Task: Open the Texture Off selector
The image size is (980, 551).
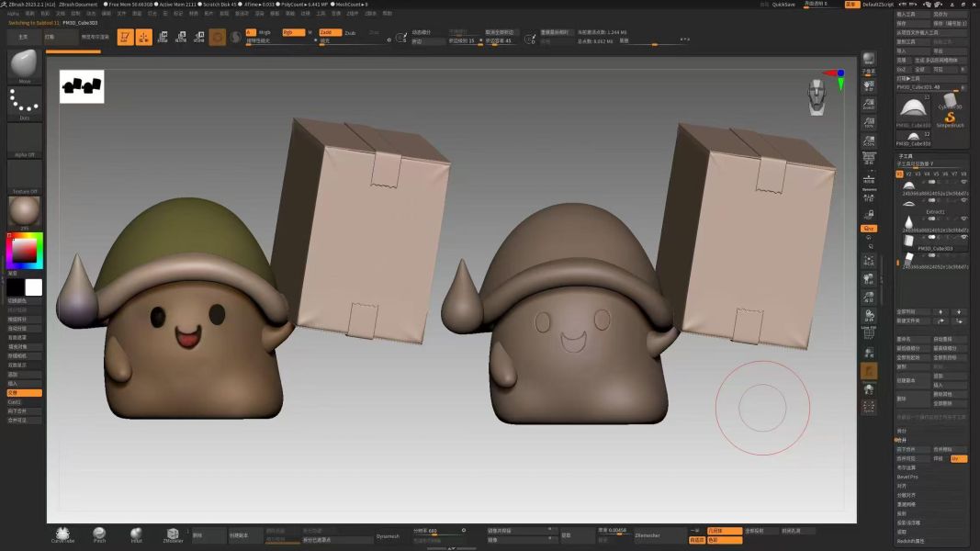Action: click(x=25, y=176)
